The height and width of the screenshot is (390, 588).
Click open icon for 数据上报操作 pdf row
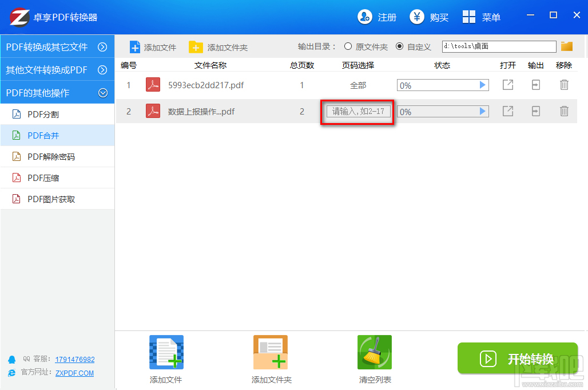click(508, 111)
